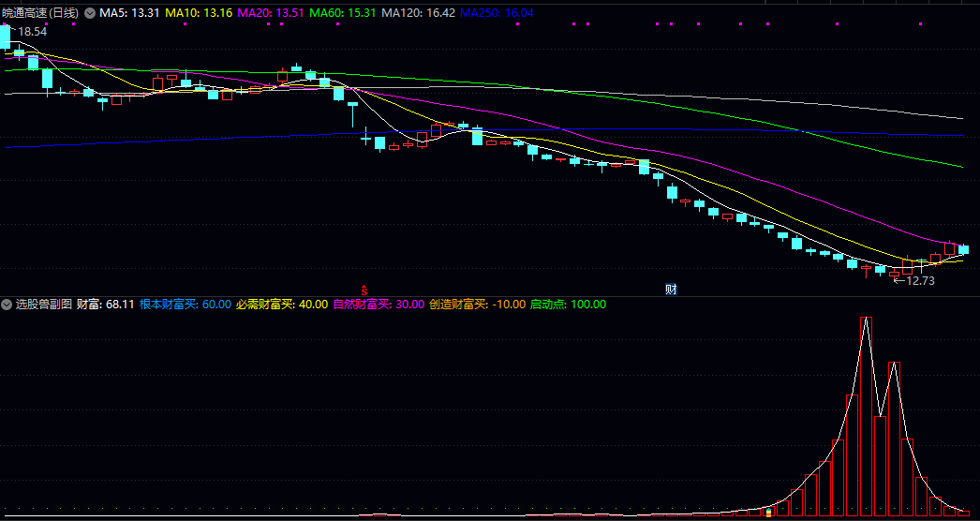Click the 财 marker icon on the chart
The width and height of the screenshot is (980, 521).
[671, 289]
